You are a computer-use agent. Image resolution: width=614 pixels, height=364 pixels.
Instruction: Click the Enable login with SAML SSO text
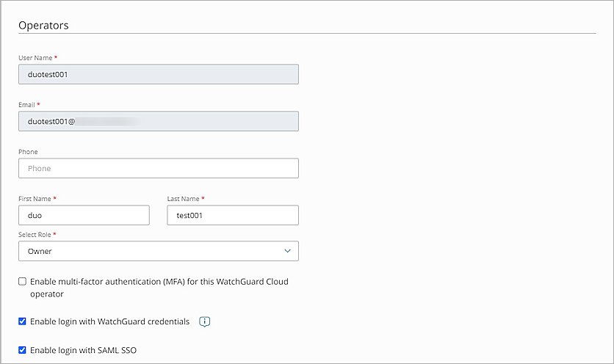[x=83, y=350]
